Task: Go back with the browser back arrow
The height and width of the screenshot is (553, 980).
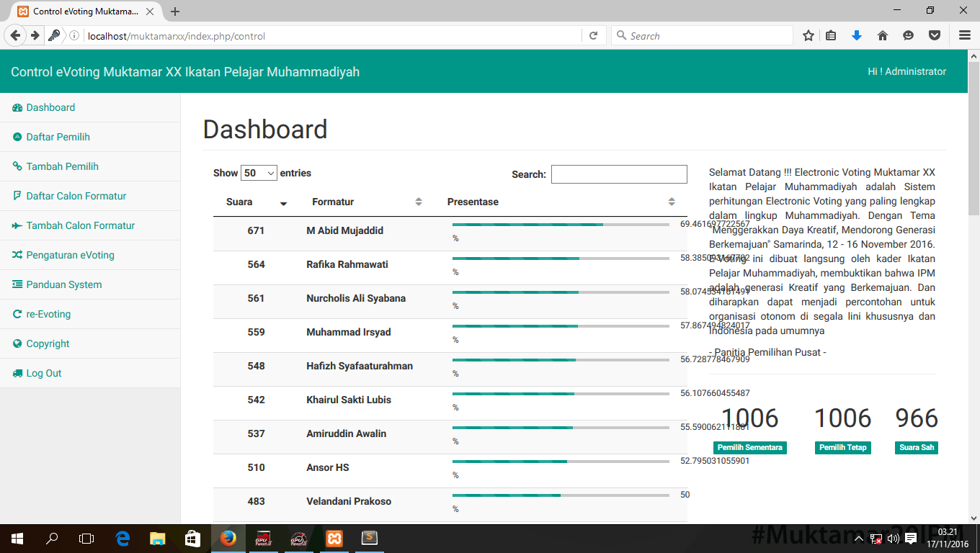Action: tap(15, 35)
